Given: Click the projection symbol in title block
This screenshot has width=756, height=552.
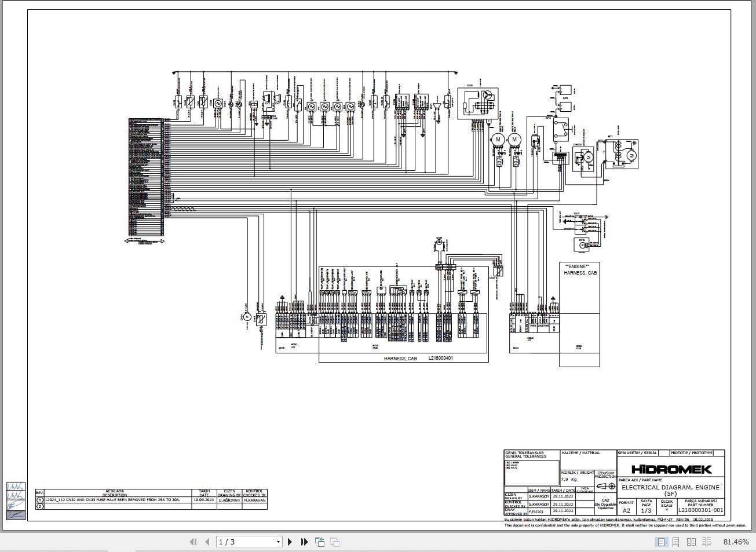Looking at the screenshot, I should [606, 486].
